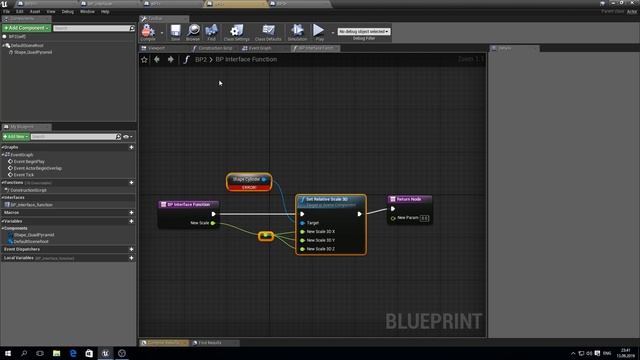640x360 pixels.
Task: Open the View menu
Action: point(51,11)
